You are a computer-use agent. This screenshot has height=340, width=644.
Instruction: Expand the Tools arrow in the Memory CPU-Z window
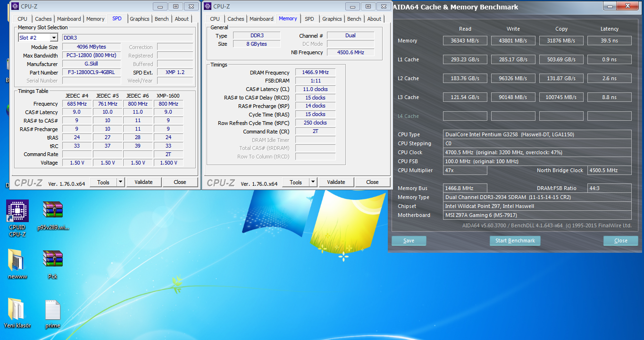pyautogui.click(x=313, y=182)
